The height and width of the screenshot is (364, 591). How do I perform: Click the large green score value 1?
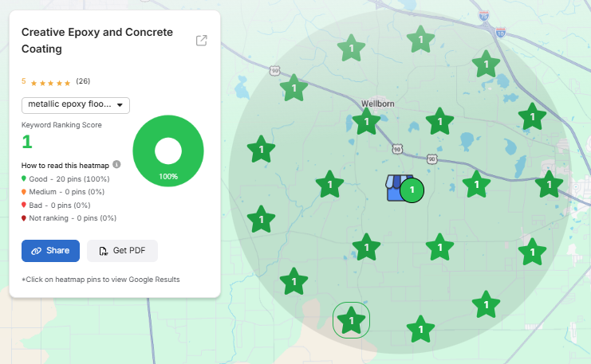pos(27,142)
